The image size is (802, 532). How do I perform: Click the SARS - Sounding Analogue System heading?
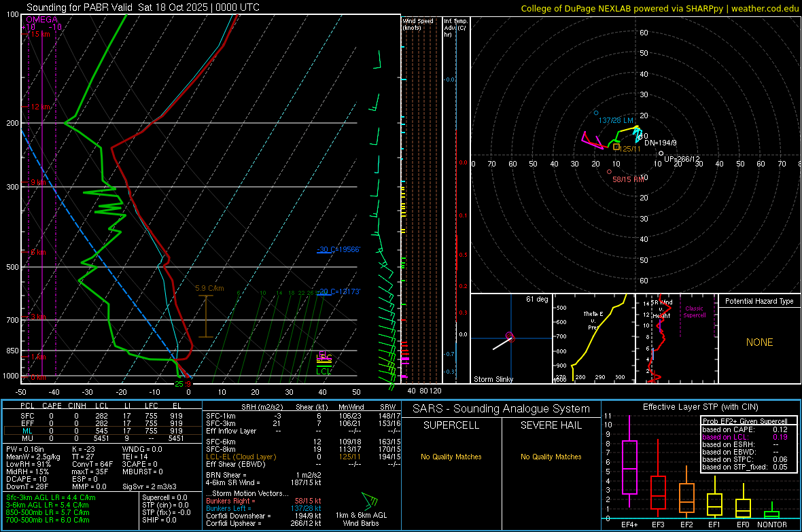502,409
